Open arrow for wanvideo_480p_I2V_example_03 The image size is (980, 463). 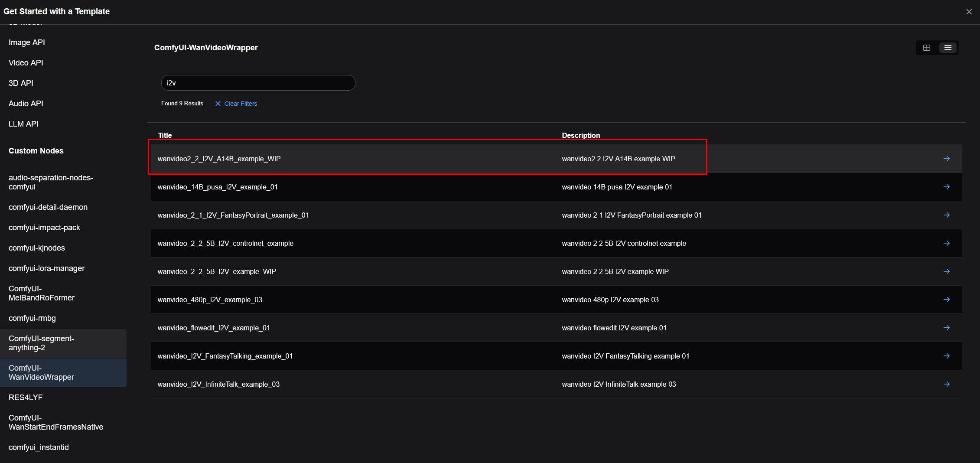[947, 300]
